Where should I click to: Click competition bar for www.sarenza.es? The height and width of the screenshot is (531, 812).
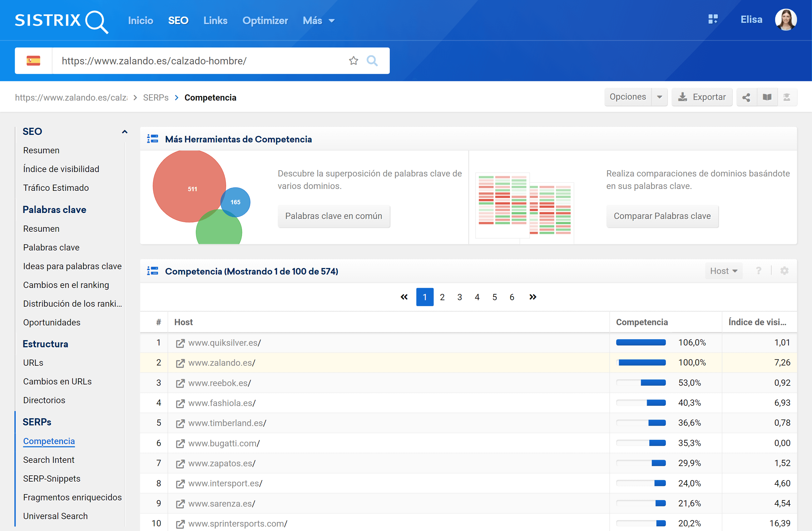[x=641, y=504]
